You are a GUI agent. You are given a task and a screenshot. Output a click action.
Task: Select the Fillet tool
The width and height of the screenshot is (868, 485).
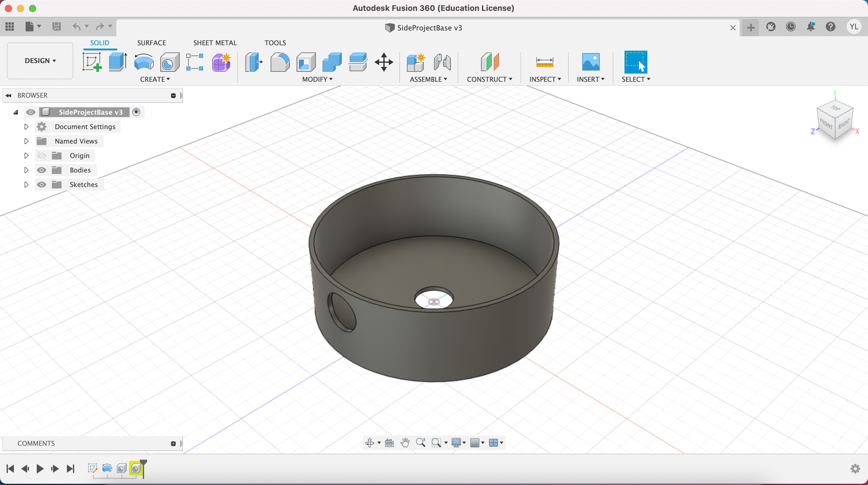(x=280, y=62)
